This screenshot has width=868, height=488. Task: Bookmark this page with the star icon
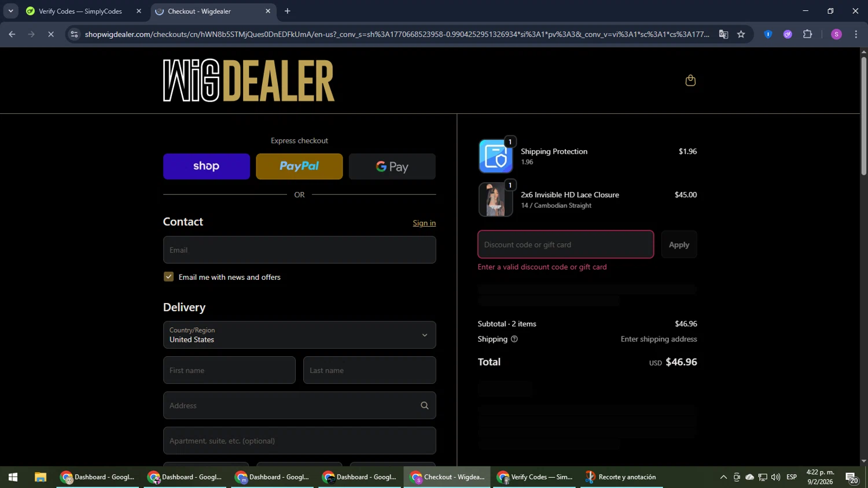click(741, 34)
